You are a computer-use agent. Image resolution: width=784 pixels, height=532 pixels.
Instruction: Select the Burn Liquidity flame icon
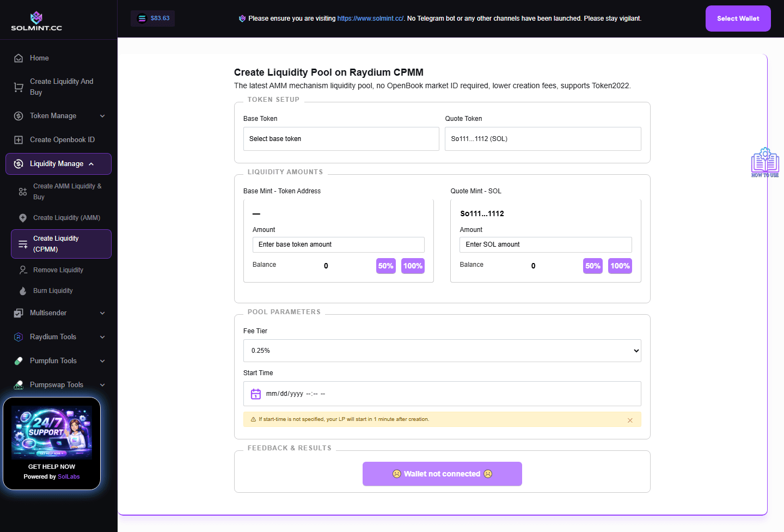pyautogui.click(x=22, y=290)
